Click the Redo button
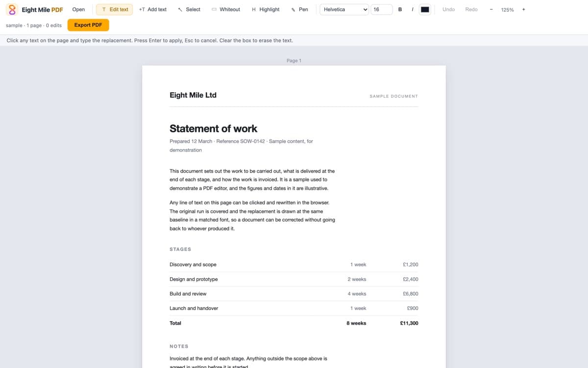The height and width of the screenshot is (368, 588). [471, 9]
